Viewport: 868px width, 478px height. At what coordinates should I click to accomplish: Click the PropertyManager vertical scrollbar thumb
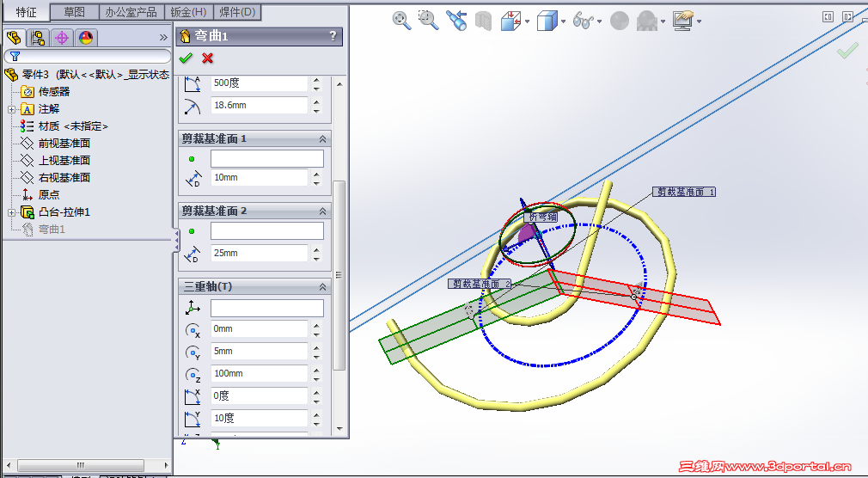339,275
